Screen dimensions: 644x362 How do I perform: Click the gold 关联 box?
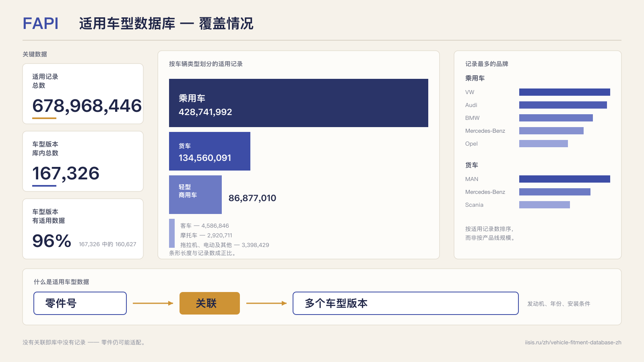click(x=210, y=303)
